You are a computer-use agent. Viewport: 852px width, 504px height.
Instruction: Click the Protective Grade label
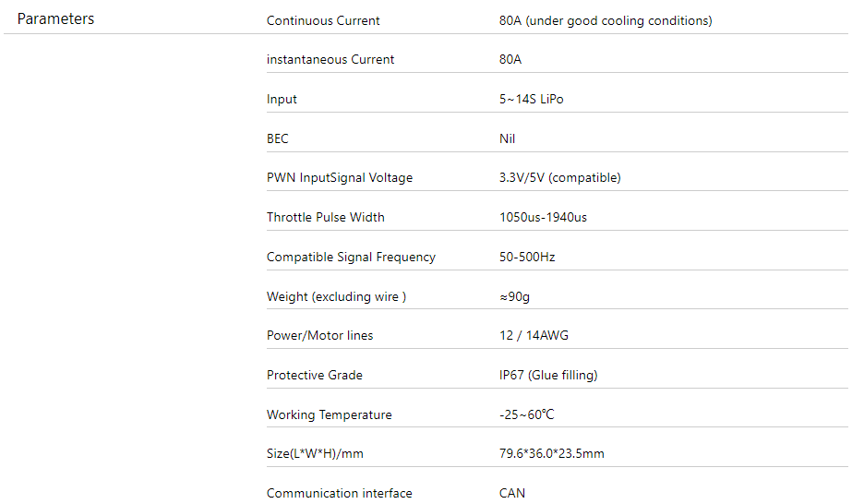click(x=314, y=376)
